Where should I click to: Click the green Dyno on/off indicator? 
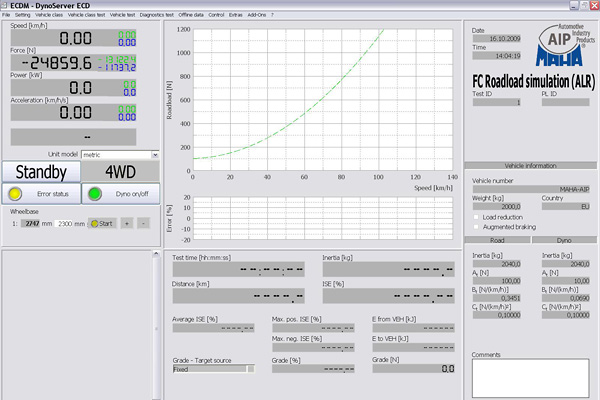95,193
